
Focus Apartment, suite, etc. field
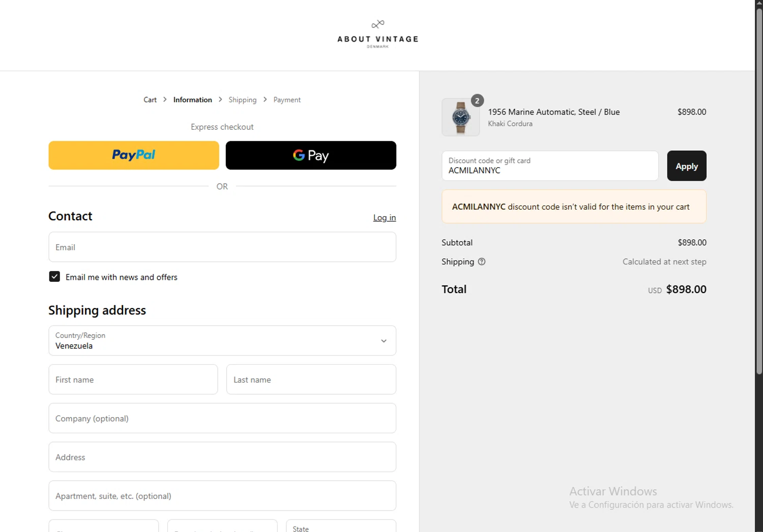222,495
